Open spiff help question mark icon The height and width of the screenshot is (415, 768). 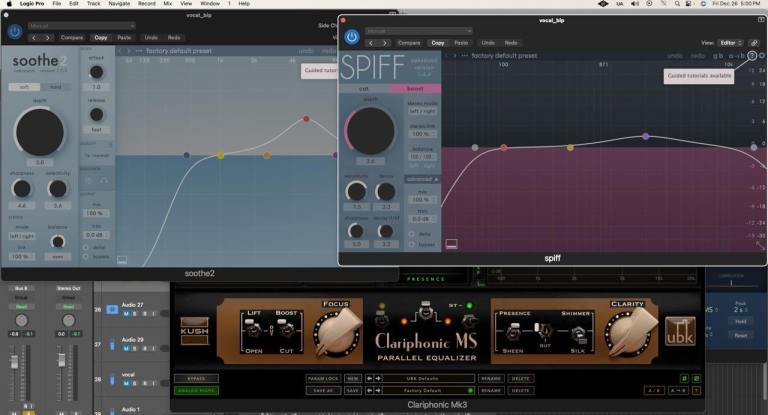tap(752, 56)
